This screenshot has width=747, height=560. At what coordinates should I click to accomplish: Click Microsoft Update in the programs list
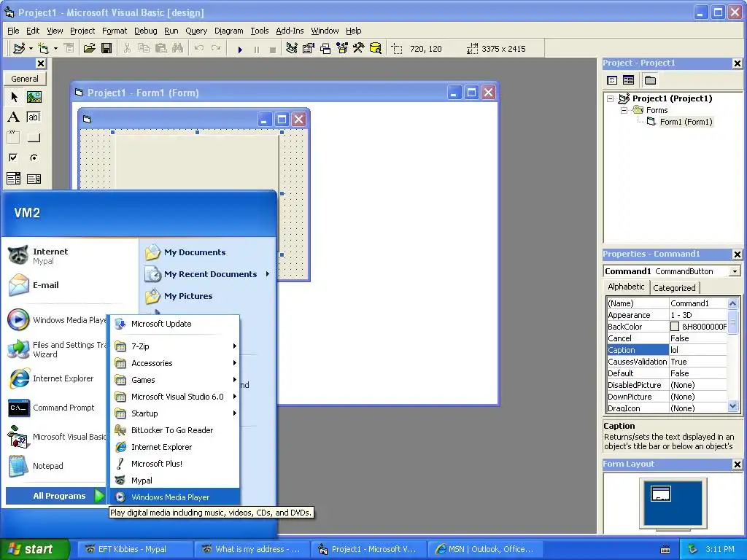(175, 324)
